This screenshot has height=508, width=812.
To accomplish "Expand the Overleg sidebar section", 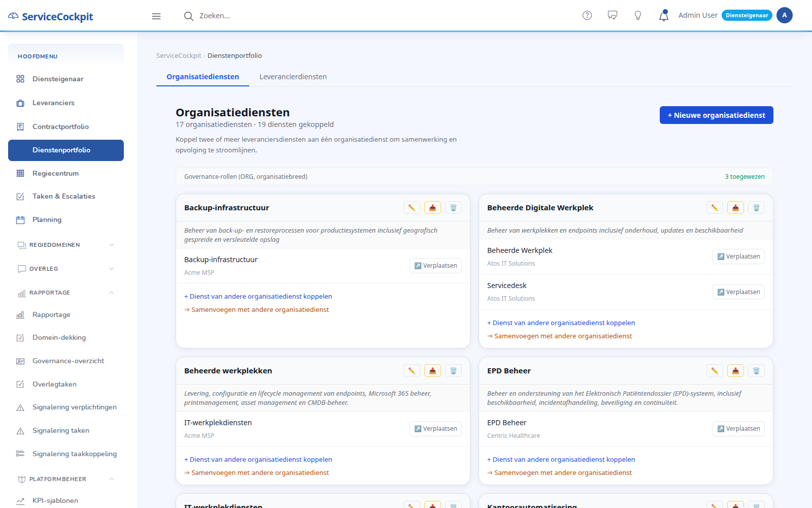I will point(66,269).
